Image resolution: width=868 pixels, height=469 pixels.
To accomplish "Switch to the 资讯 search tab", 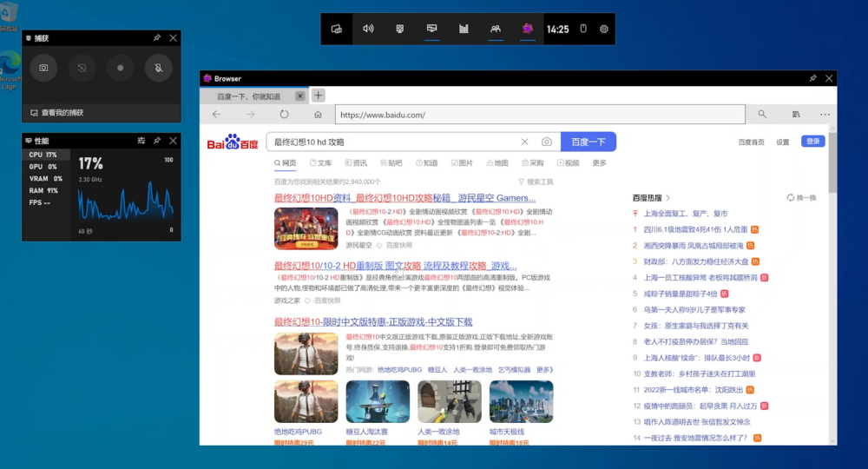I will click(356, 162).
